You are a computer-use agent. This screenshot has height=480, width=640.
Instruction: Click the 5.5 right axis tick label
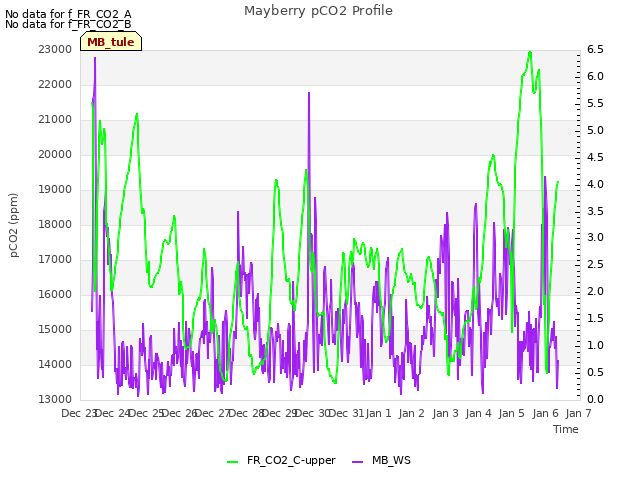pyautogui.click(x=595, y=103)
